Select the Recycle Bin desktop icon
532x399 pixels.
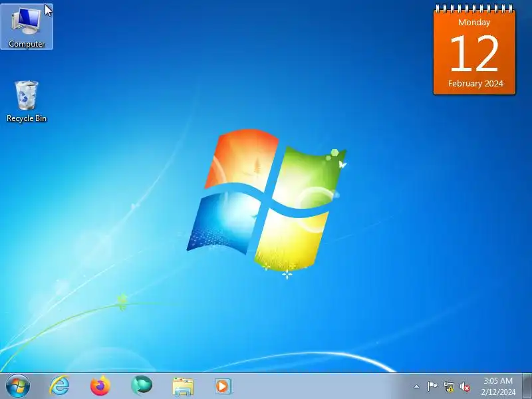pos(27,101)
